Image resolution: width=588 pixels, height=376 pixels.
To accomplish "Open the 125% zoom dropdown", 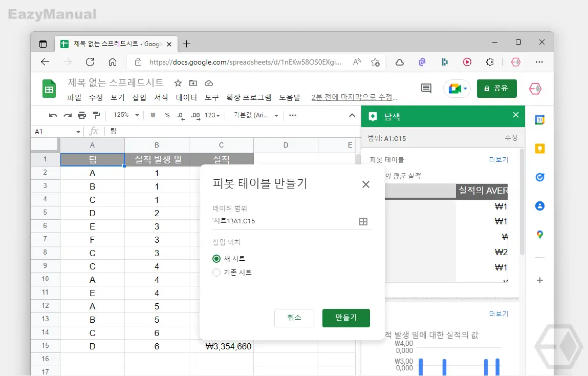I will click(x=126, y=115).
